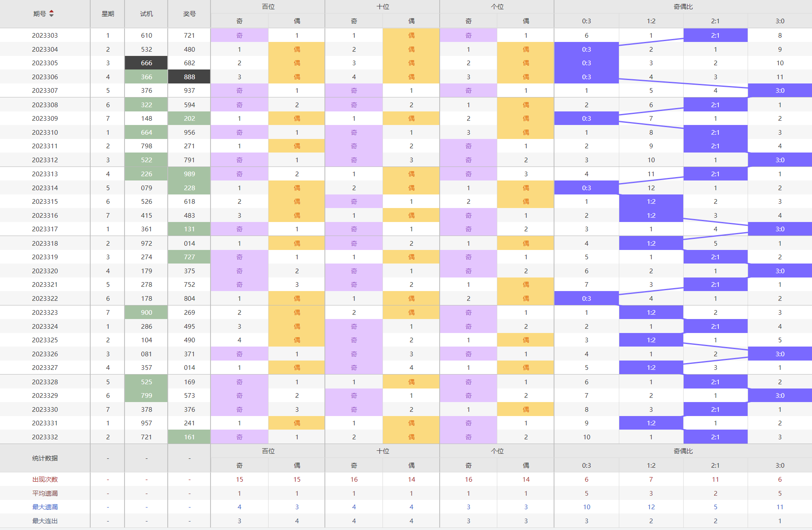The width and height of the screenshot is (812, 530).
Task: Click the 2:1 cell in row 2023332
Action: (x=715, y=437)
